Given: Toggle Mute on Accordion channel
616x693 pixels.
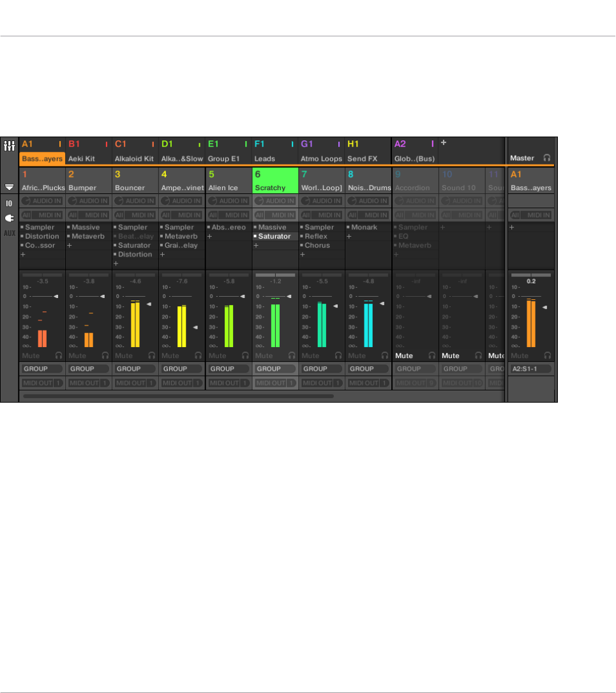Looking at the screenshot, I should [x=403, y=356].
